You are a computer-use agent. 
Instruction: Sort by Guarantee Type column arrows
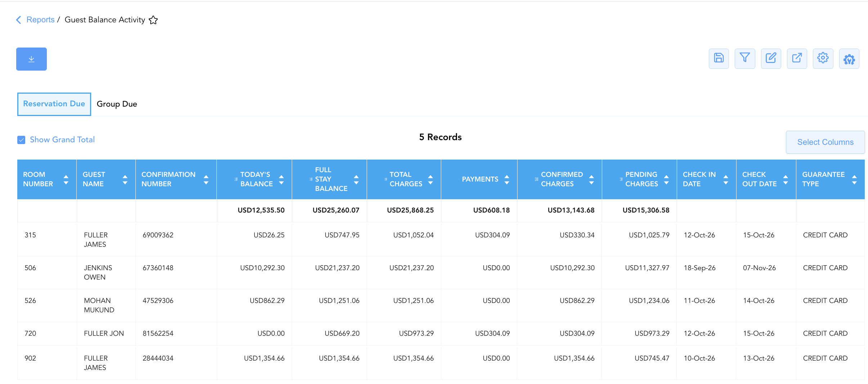point(854,179)
